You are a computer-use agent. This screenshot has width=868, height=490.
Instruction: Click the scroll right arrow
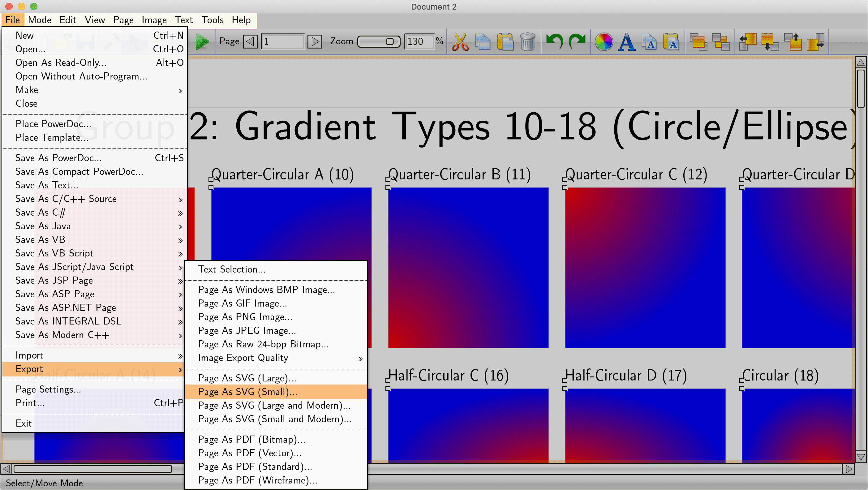point(849,469)
